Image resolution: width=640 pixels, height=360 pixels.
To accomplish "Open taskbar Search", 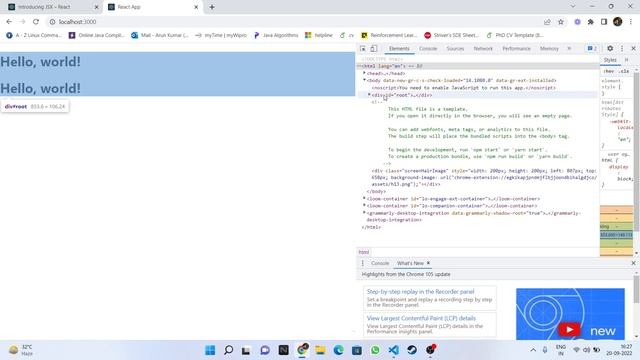I will pyautogui.click(x=229, y=350).
